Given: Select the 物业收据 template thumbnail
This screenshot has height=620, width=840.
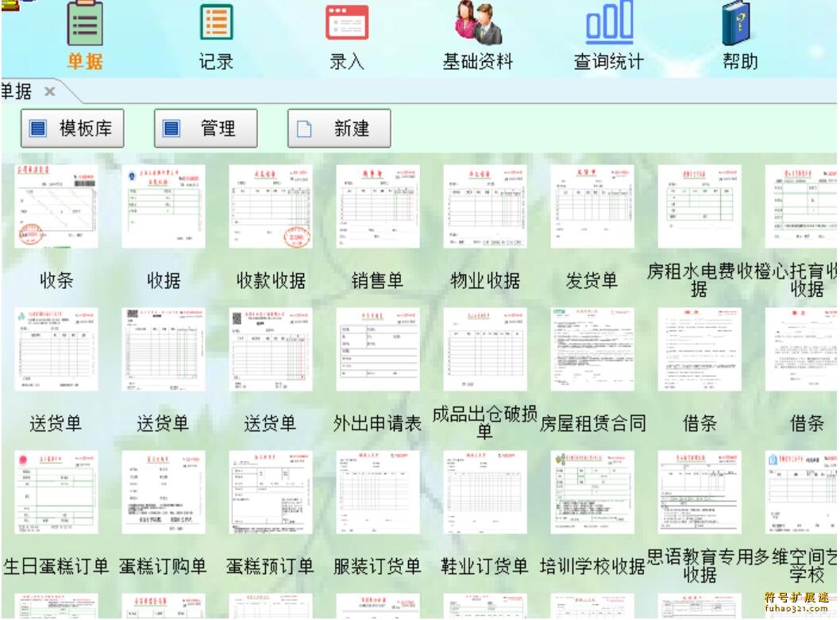Looking at the screenshot, I should (x=485, y=206).
